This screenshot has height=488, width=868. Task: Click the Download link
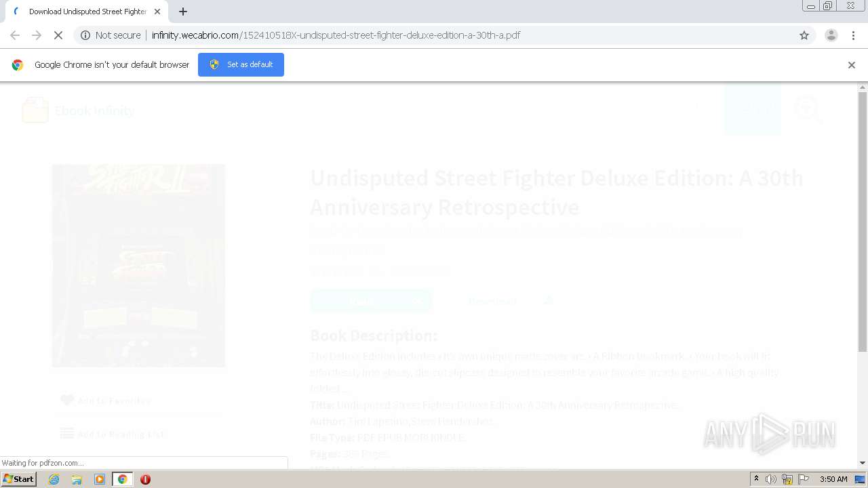coord(511,300)
